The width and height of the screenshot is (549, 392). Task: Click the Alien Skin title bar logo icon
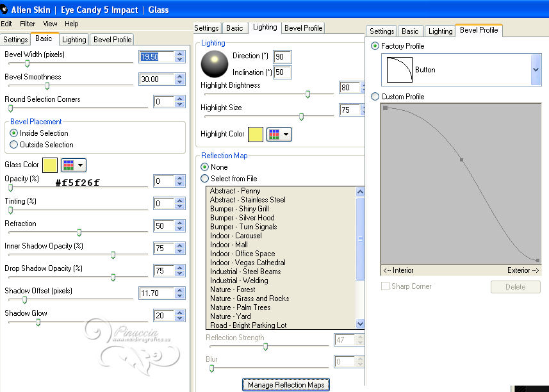pyautogui.click(x=4, y=10)
